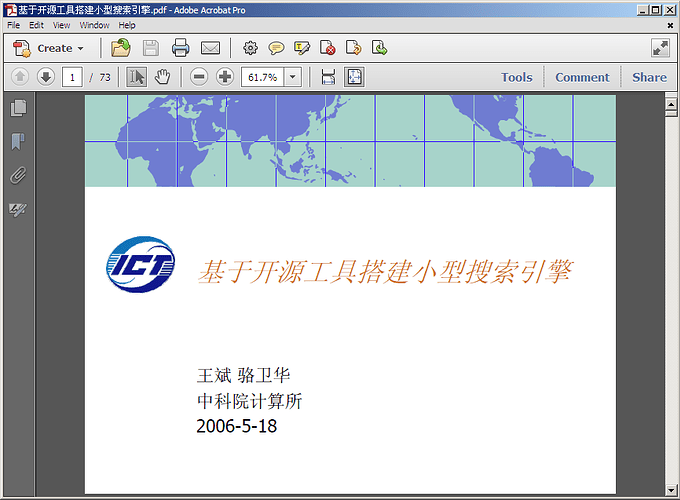
Task: Click the Open file folder icon
Action: tap(121, 48)
